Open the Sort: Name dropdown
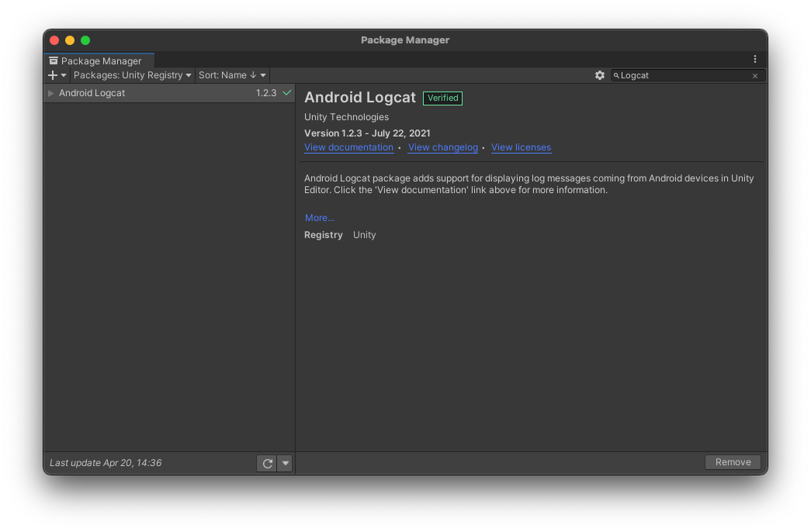The image size is (811, 532). tap(225, 75)
